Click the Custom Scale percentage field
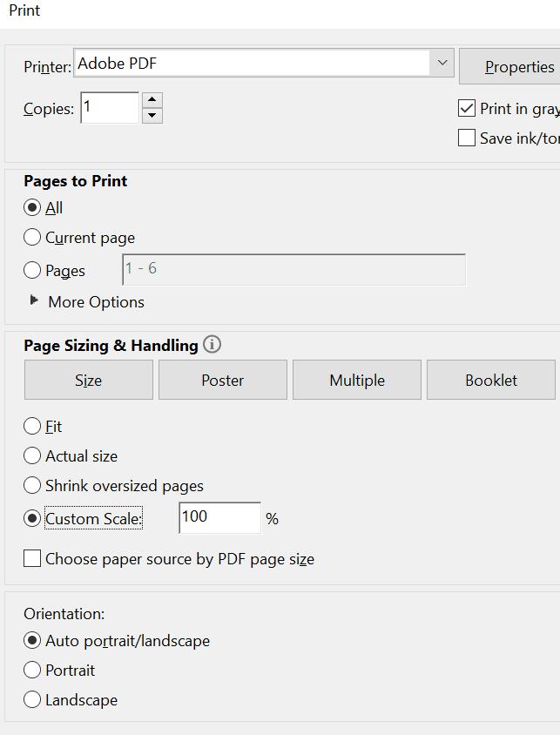This screenshot has height=735, width=560. (x=219, y=517)
